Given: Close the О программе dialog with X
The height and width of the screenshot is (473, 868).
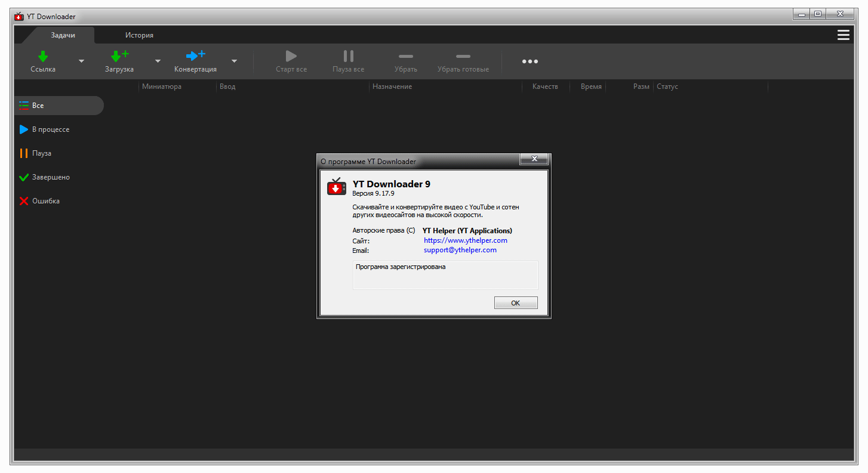Looking at the screenshot, I should [534, 159].
